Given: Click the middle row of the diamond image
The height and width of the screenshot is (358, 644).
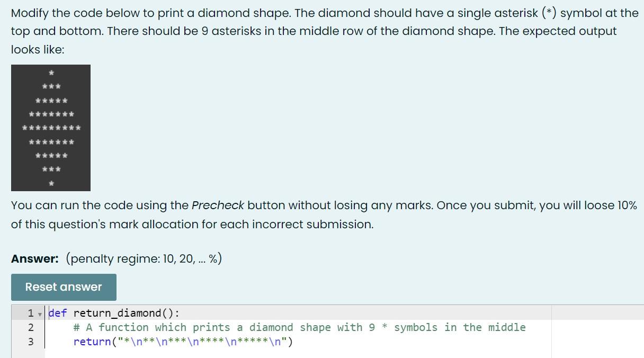Looking at the screenshot, I should click(51, 128).
